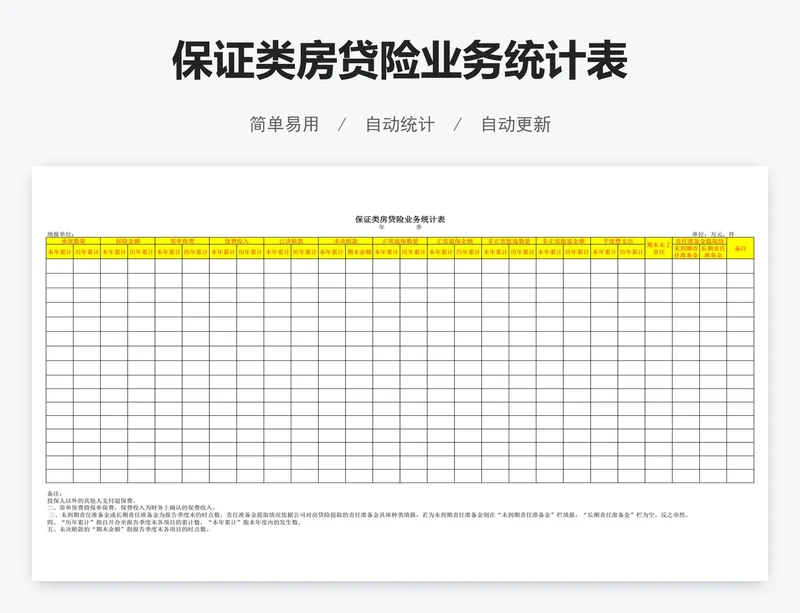Click the footnote line starting 二、签单保费
The image size is (800, 613).
tap(131, 508)
